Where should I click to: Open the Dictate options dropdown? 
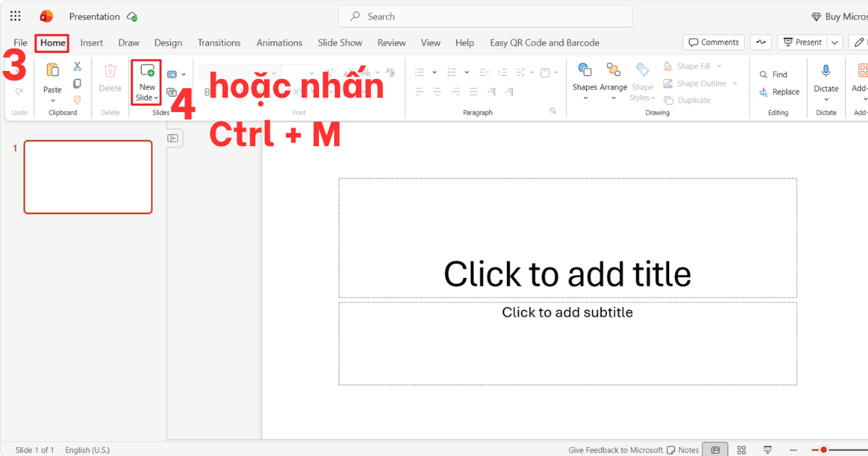[x=826, y=99]
